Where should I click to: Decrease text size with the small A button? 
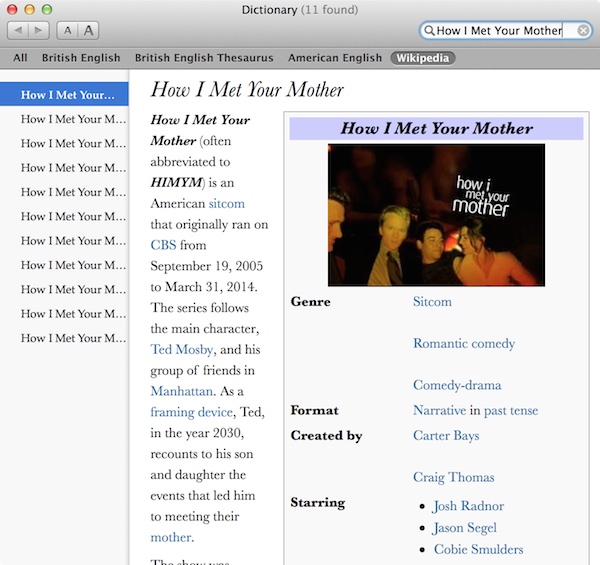[x=67, y=30]
